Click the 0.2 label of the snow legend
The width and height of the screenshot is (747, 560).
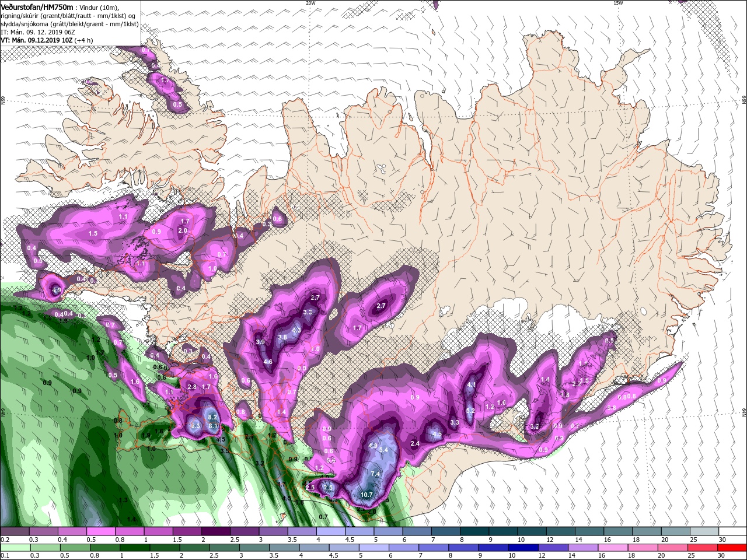pyautogui.click(x=5, y=539)
